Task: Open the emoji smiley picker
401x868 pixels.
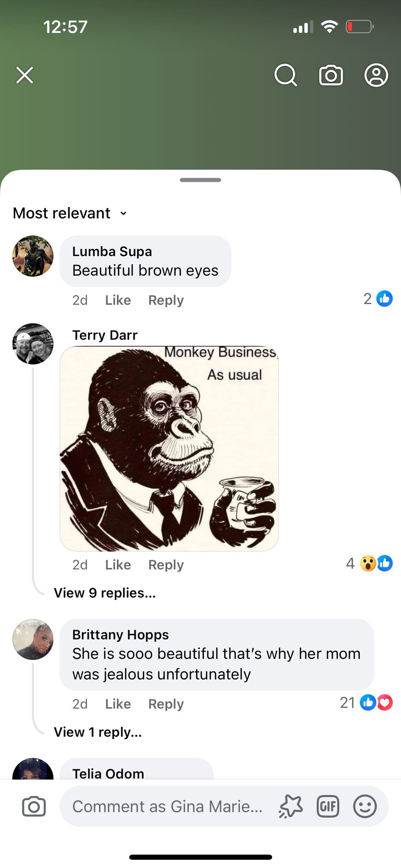Action: coord(365,806)
